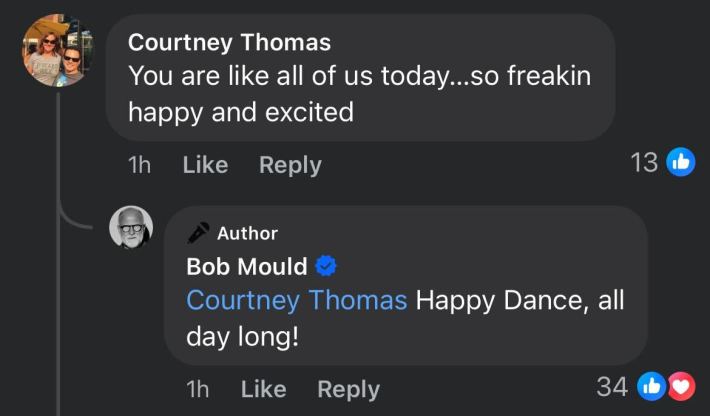Click the thumbs-up reaction icon beside 34

[651, 386]
